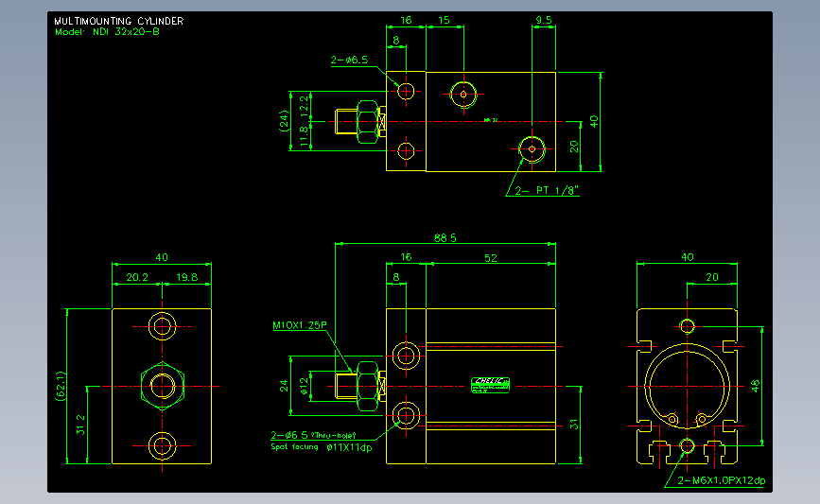This screenshot has height=504, width=820.
Task: Select the ø12 rod diameter dimension
Action: point(304,387)
